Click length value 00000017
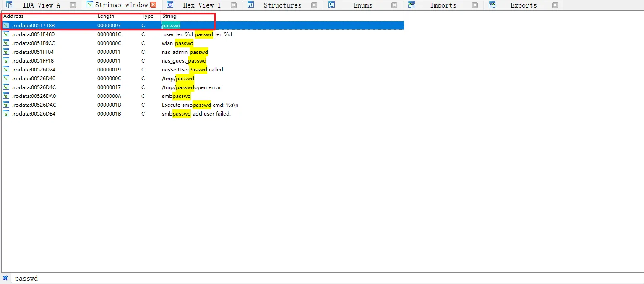Image resolution: width=644 pixels, height=284 pixels. point(109,87)
